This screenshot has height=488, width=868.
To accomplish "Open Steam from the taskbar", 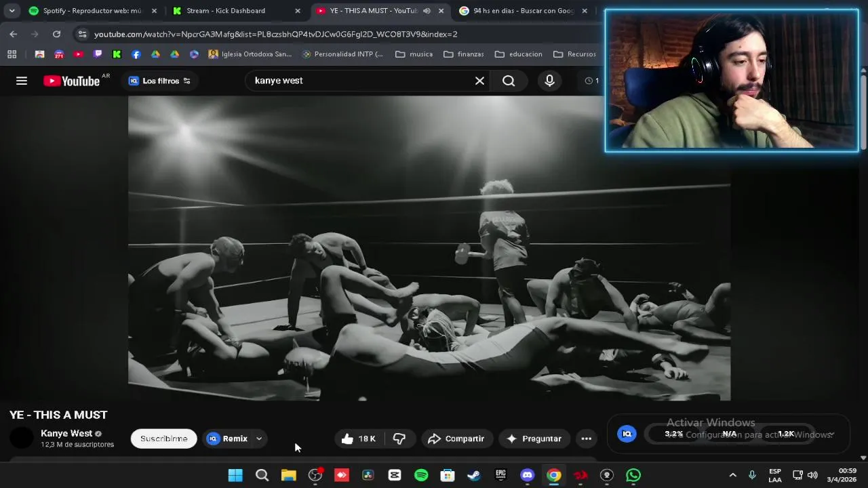I will tap(474, 475).
